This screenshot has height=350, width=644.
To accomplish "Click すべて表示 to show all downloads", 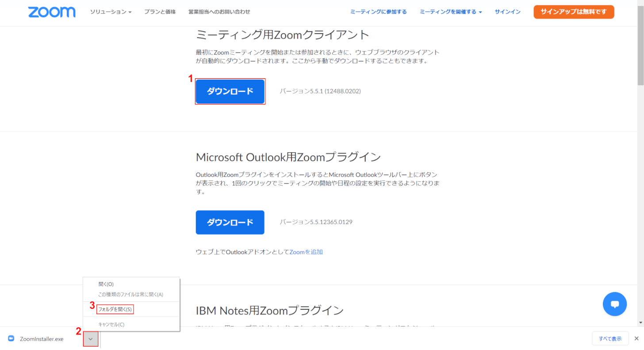I will coord(610,338).
